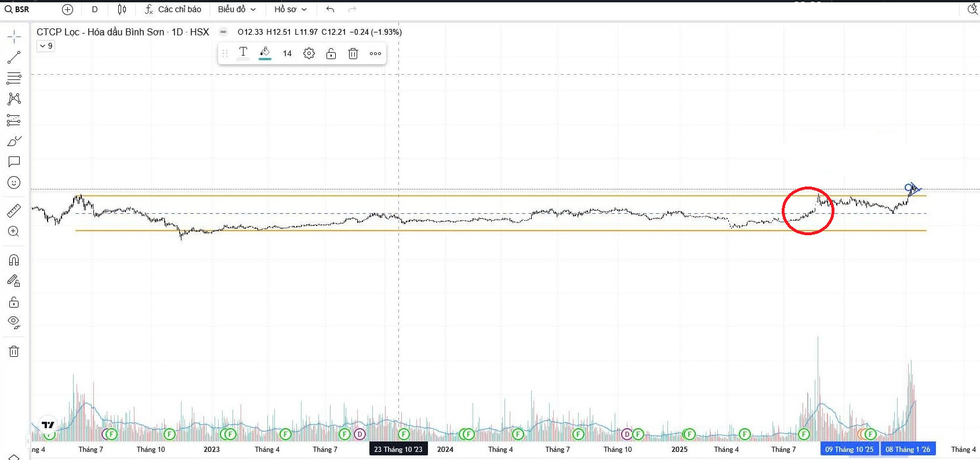This screenshot has height=460, width=980.
Task: Open the candlestick chart style selector
Action: click(122, 9)
